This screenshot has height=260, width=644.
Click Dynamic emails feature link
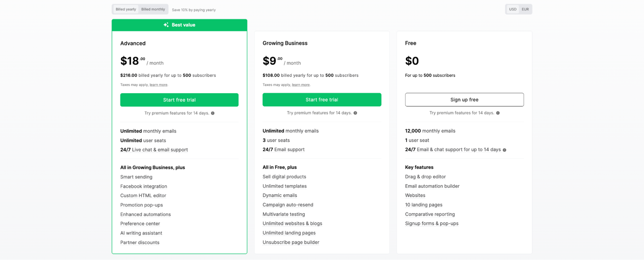pos(280,196)
